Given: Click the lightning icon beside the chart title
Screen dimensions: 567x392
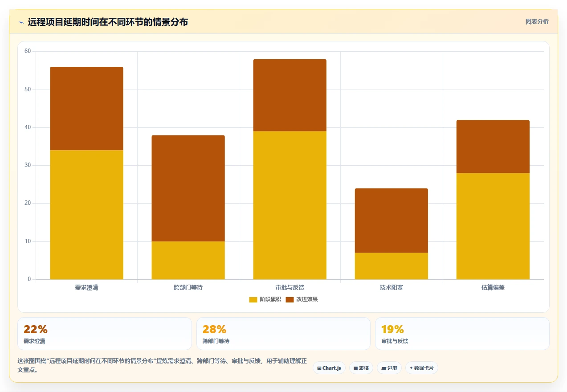Looking at the screenshot, I should point(21,22).
